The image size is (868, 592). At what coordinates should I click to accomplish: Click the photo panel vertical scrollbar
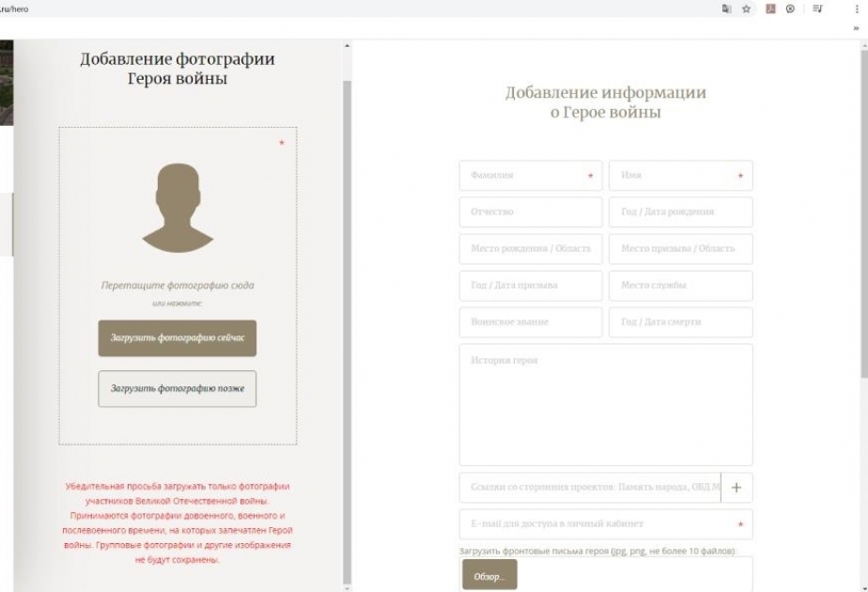pyautogui.click(x=347, y=333)
